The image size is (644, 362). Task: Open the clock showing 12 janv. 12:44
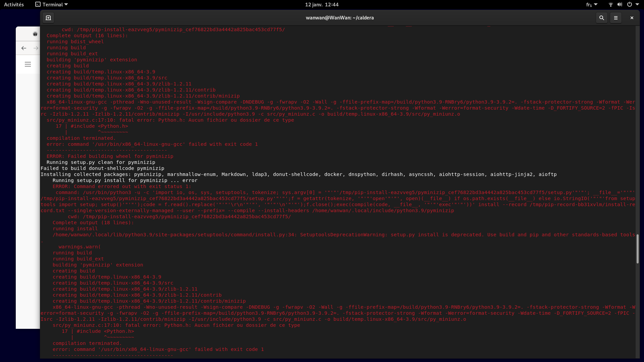322,5
